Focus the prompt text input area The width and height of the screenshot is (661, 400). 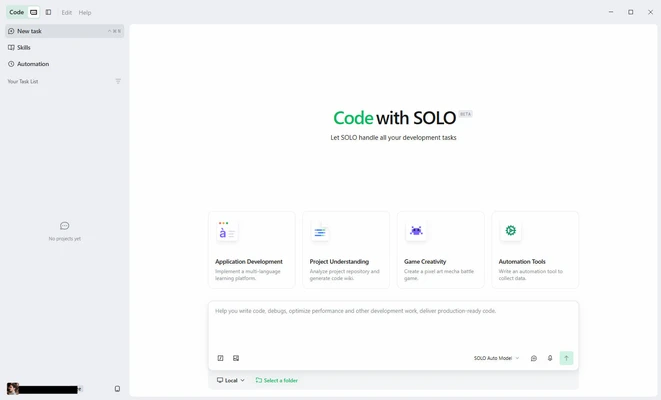(x=393, y=327)
